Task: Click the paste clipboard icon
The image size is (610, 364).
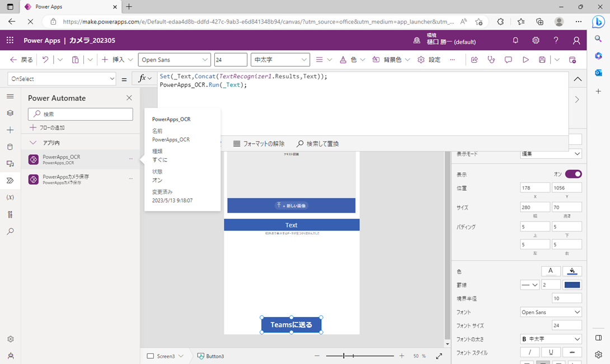Action: (75, 59)
